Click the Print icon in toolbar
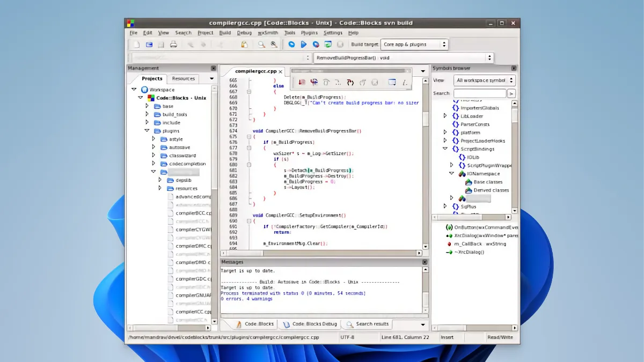The width and height of the screenshot is (644, 362). (173, 45)
